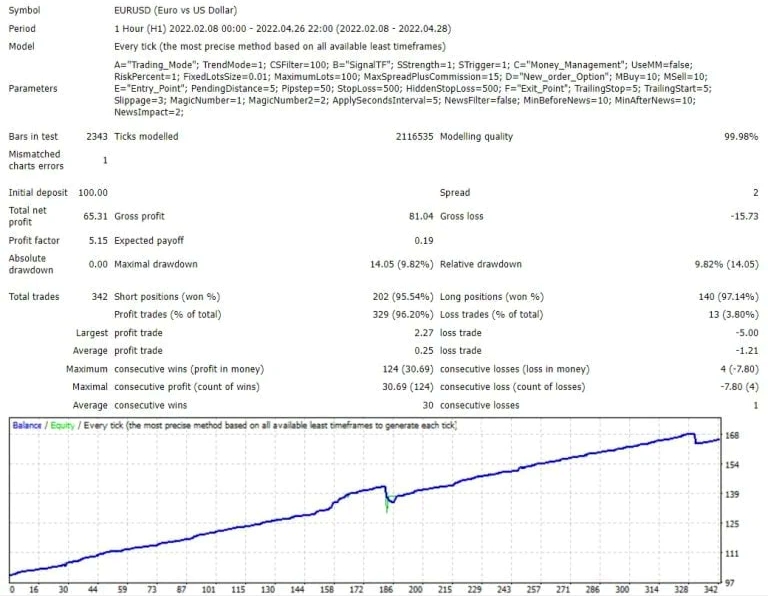Click the Model value 'Every tick (the most precise method...'

pyautogui.click(x=280, y=47)
